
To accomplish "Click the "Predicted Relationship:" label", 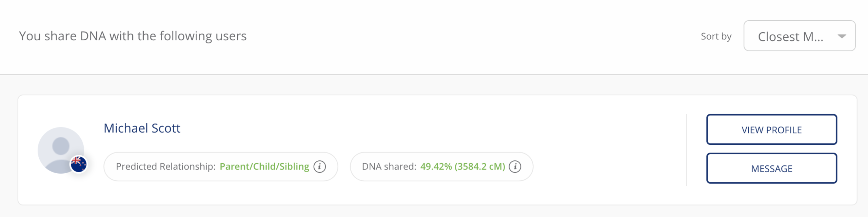I will [165, 166].
